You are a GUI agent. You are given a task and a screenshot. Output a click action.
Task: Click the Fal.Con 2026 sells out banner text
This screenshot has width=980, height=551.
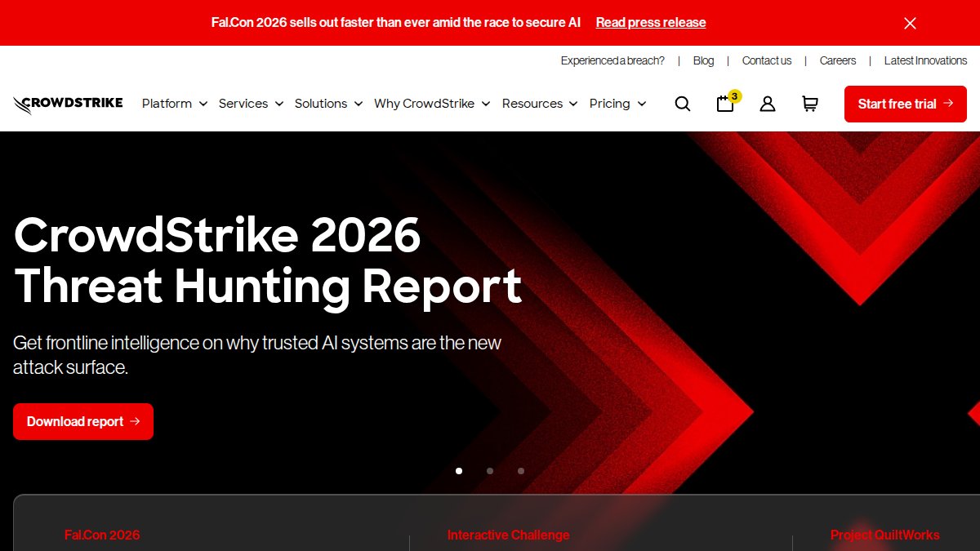pyautogui.click(x=396, y=23)
